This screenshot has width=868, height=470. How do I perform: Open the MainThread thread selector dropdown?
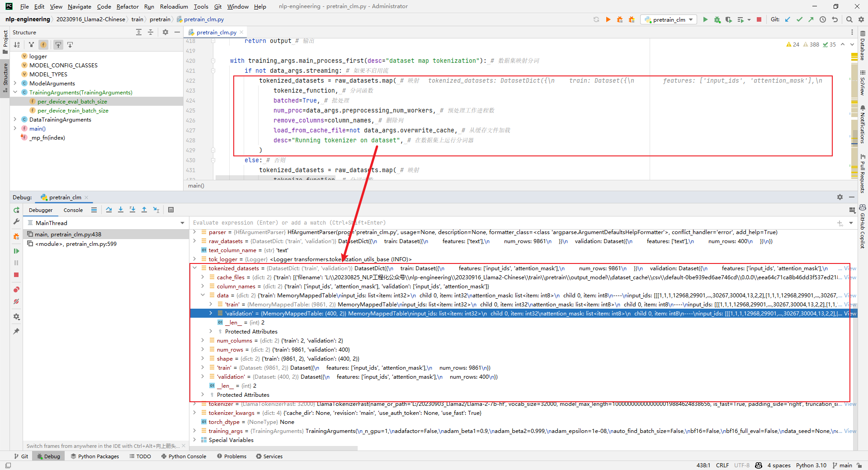[182, 223]
